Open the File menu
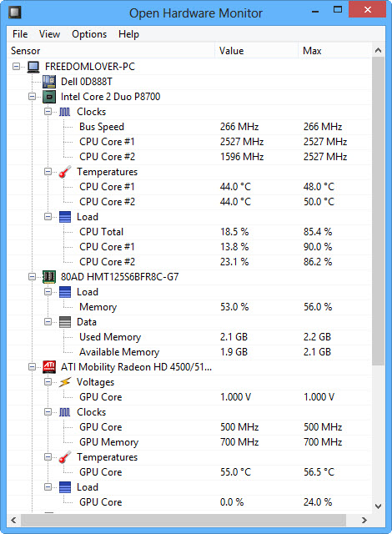Screen dimensions: 392x534 [20, 34]
